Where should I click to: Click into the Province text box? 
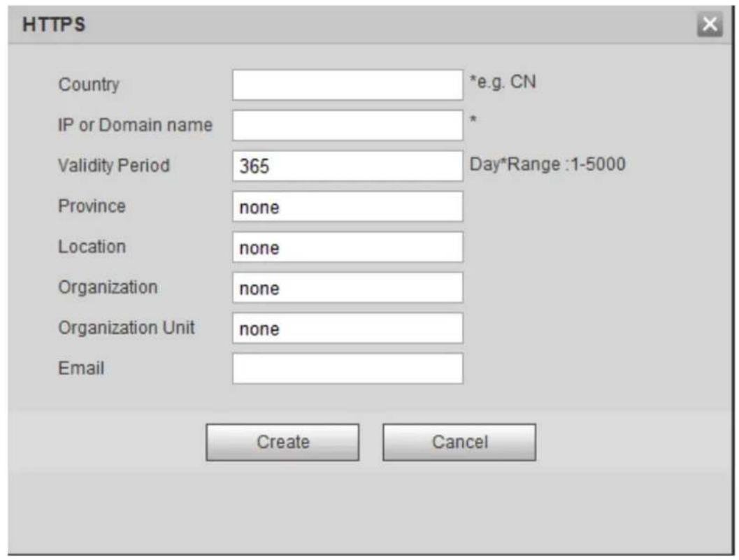pos(347,206)
